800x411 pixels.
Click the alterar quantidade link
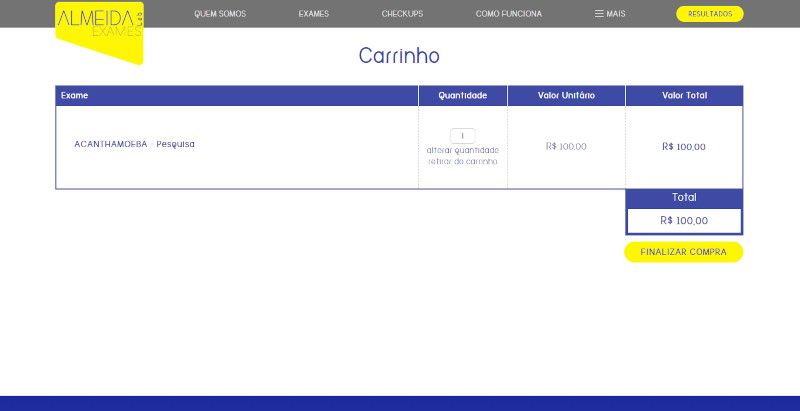coord(462,150)
